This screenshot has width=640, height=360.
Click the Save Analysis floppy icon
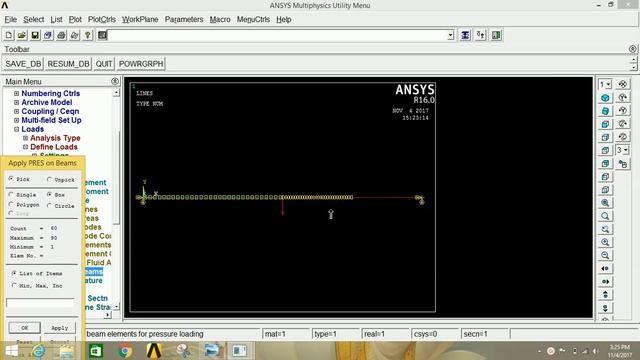(x=35, y=36)
